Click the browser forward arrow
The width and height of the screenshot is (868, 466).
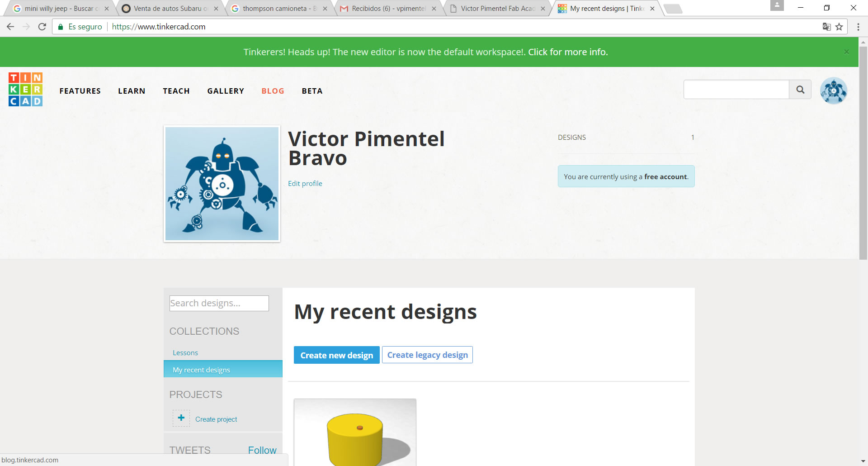[x=26, y=27]
